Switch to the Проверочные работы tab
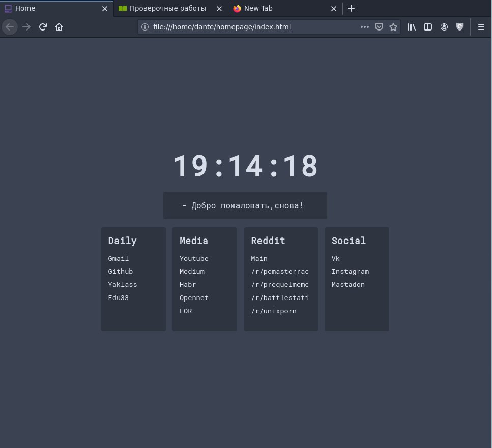Screen dimensions: 492x448 coord(171,9)
